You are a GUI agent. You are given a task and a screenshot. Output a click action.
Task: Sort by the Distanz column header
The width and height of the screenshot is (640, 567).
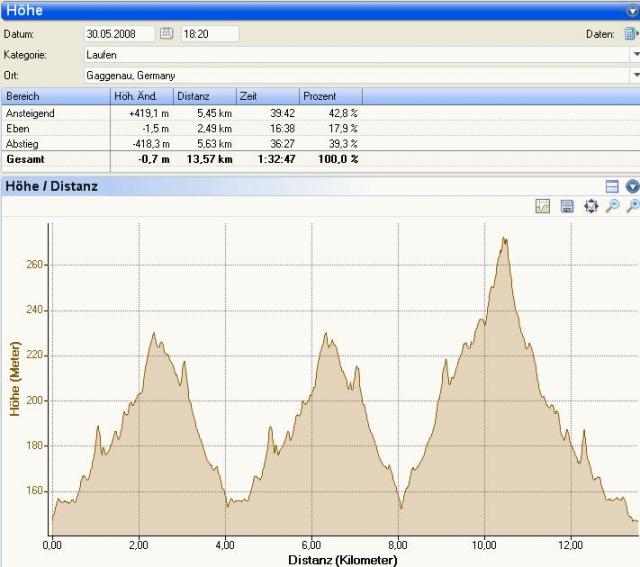tap(204, 96)
